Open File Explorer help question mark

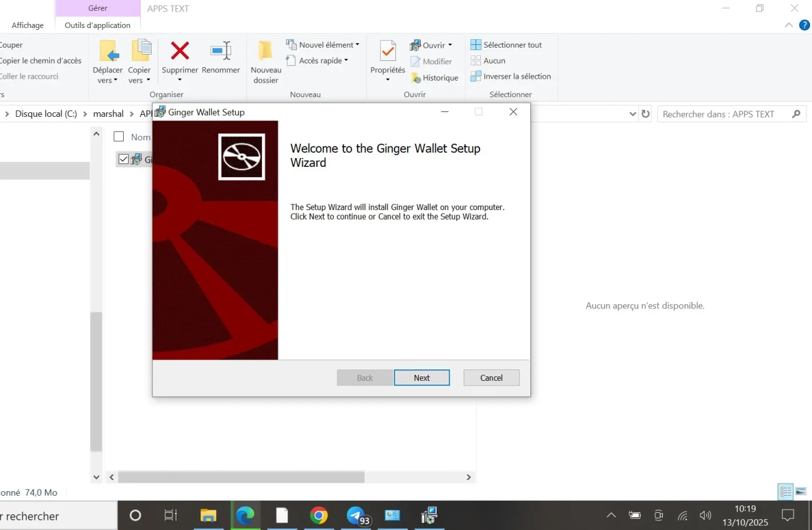pos(804,25)
